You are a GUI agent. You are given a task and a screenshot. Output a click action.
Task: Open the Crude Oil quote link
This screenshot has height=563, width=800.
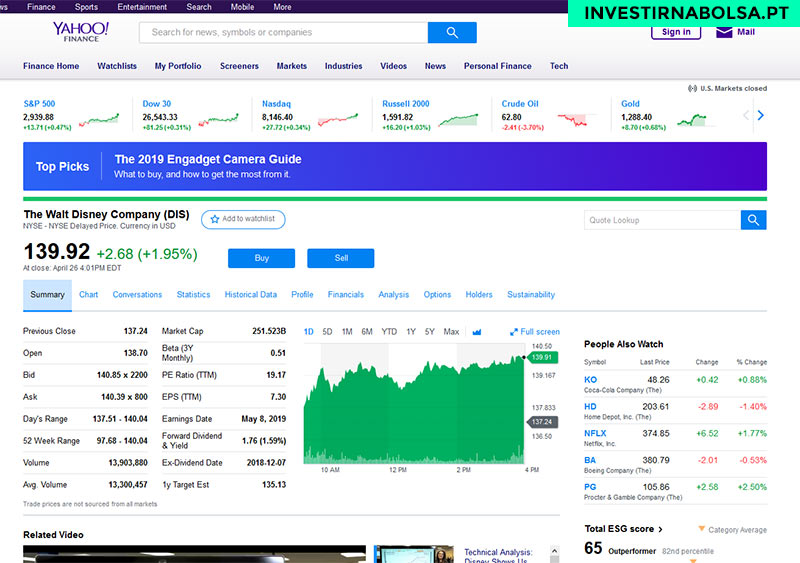(x=520, y=104)
